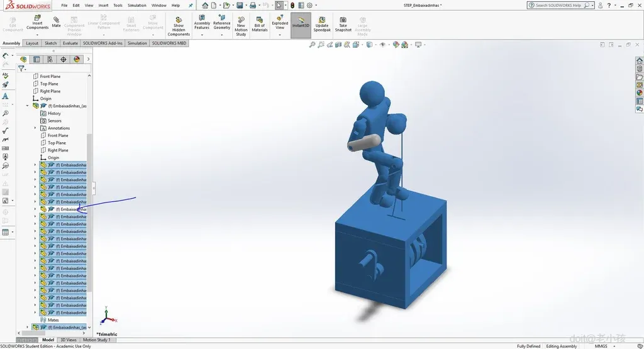Click the Options gear icon
The width and height of the screenshot is (644, 349).
(309, 5)
